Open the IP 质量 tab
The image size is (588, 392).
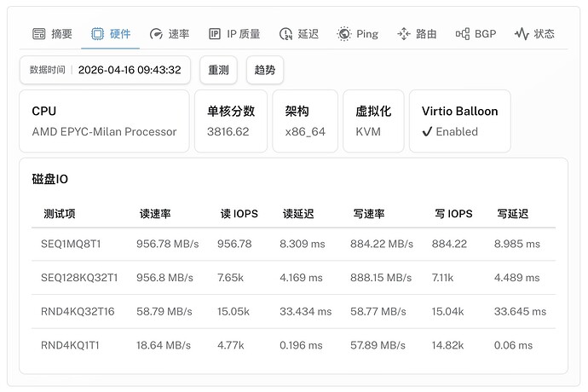(234, 34)
